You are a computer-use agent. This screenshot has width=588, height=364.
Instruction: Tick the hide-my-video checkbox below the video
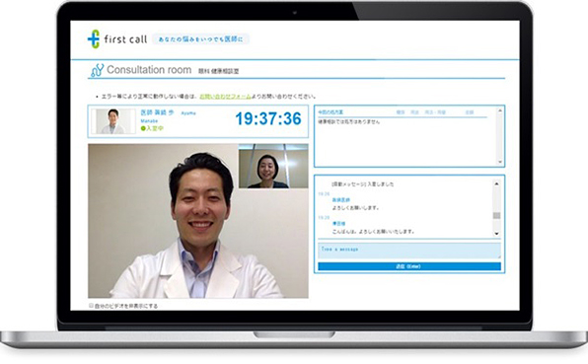pyautogui.click(x=91, y=306)
